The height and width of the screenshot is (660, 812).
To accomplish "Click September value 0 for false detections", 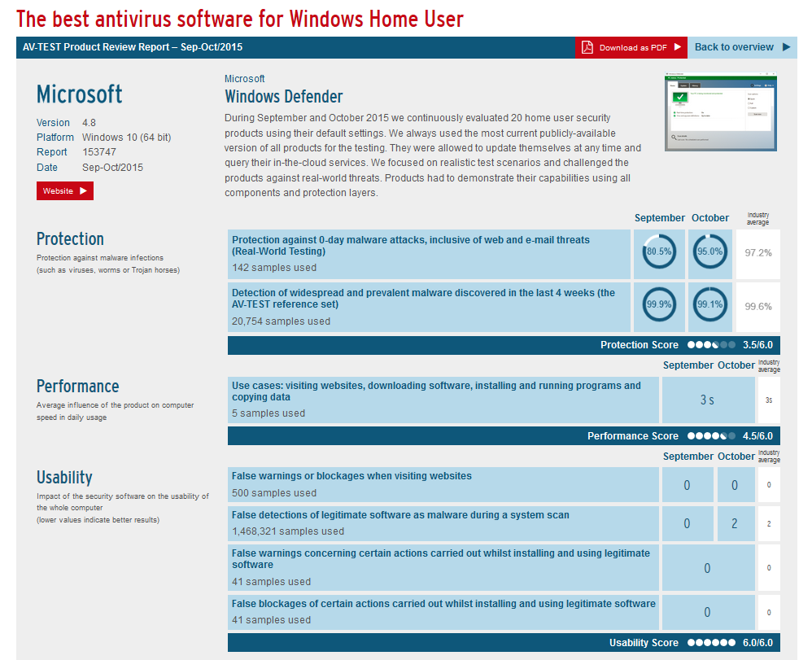I will point(688,523).
